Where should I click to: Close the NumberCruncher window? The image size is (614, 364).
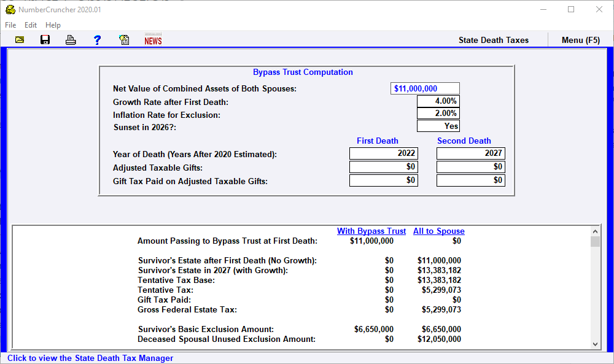click(x=599, y=9)
